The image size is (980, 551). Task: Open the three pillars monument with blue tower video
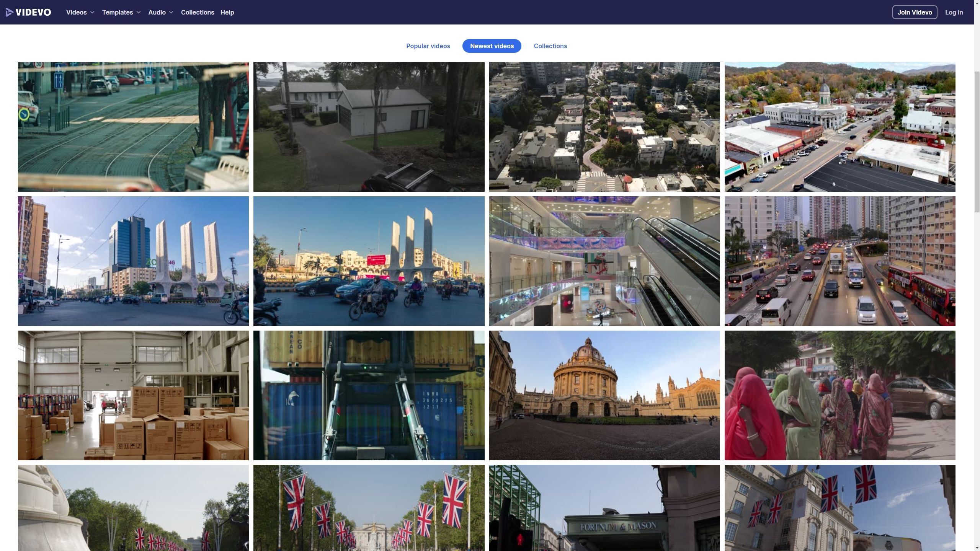pos(133,261)
